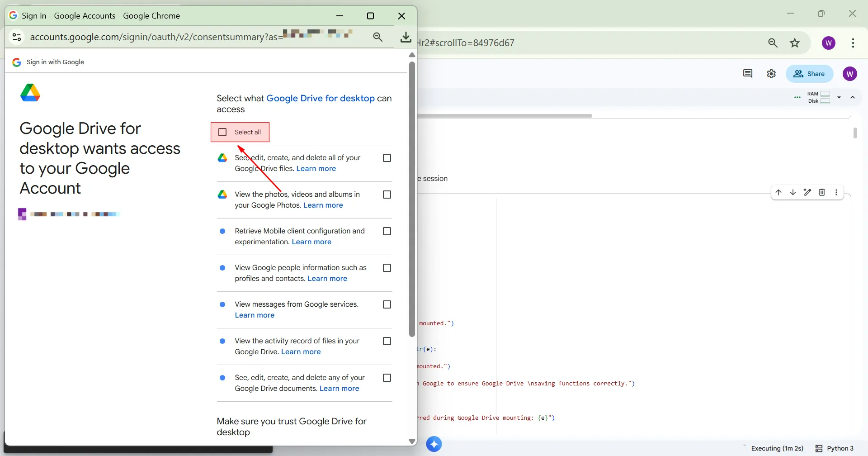Click Learn more for Google services messages
The width and height of the screenshot is (868, 456).
(255, 315)
